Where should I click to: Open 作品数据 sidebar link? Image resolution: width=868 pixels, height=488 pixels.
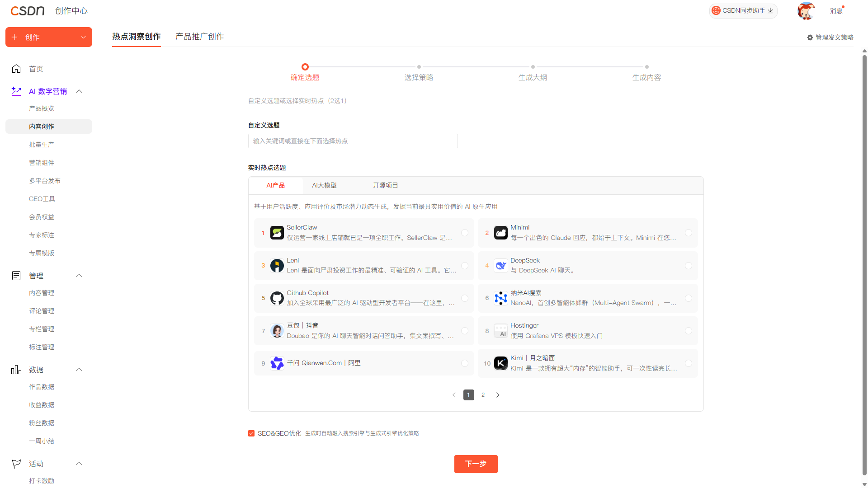(x=42, y=387)
